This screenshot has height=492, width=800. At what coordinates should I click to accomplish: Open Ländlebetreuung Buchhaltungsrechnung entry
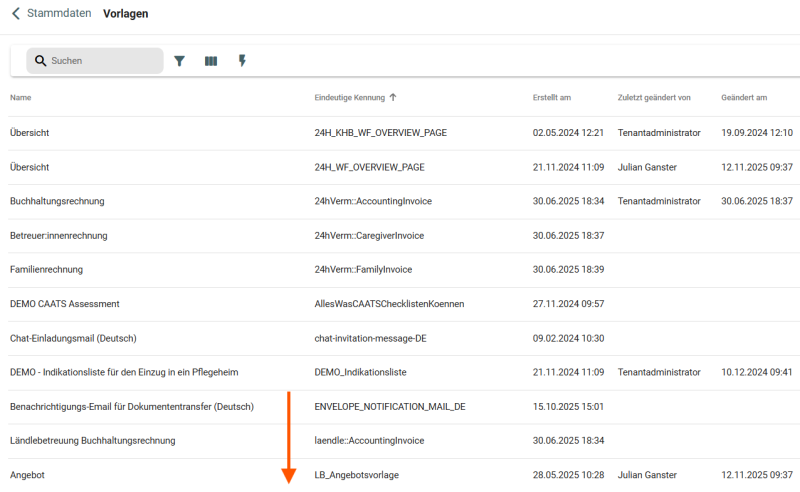(x=92, y=440)
